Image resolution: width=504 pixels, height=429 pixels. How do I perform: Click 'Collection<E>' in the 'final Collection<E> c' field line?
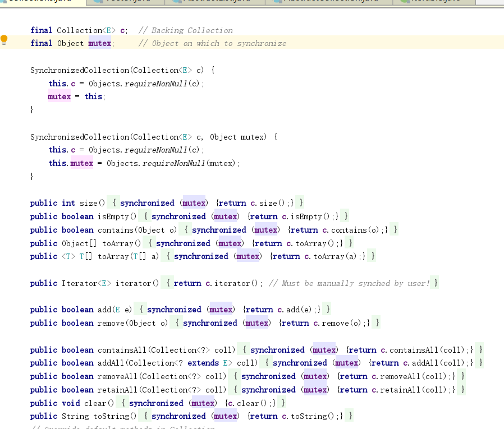click(86, 30)
